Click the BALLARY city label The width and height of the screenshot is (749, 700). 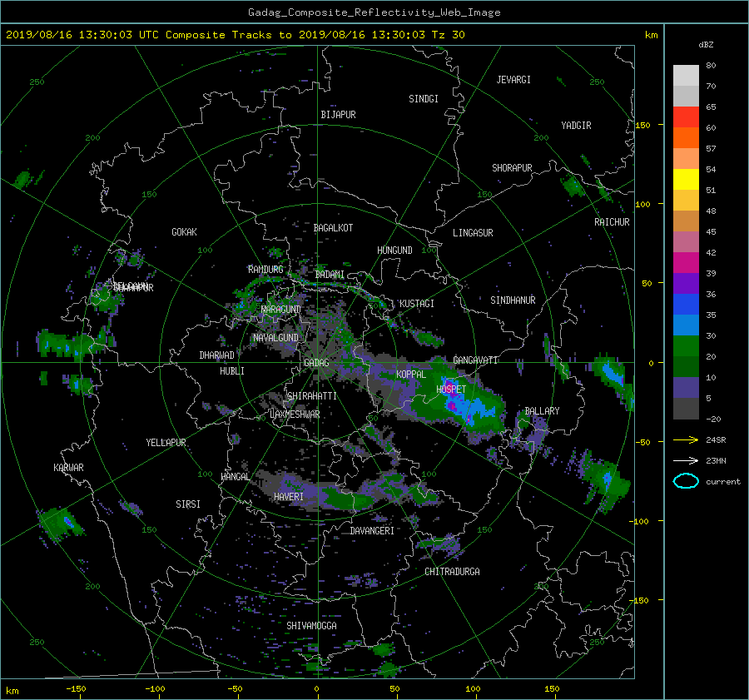[x=542, y=411]
